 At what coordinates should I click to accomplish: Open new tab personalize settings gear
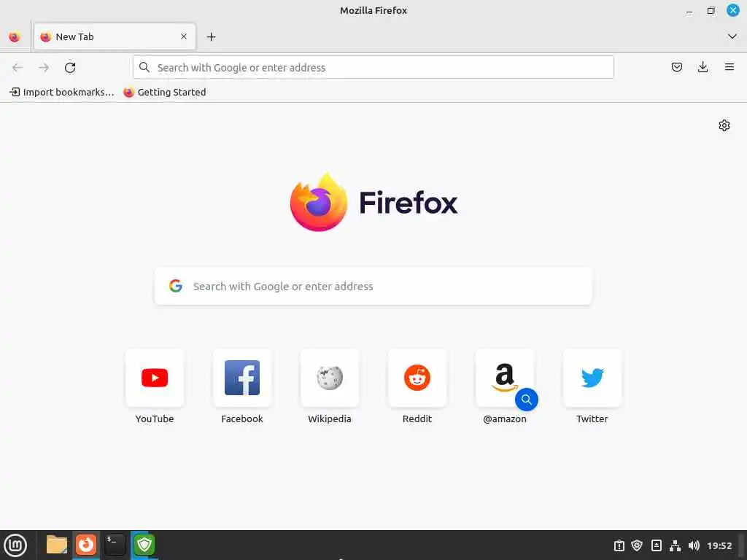tap(724, 125)
